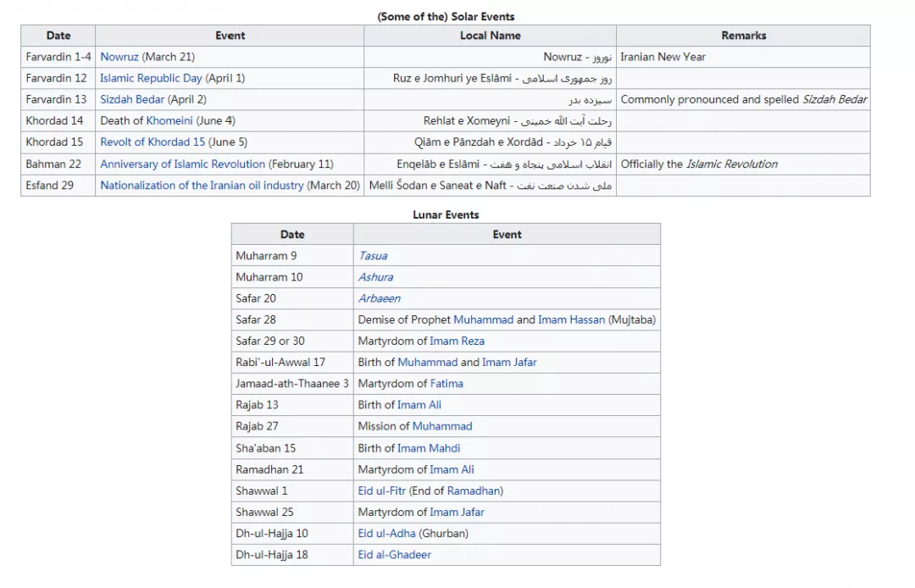Open the Khomeini link
915x588 pixels.
pos(169,121)
